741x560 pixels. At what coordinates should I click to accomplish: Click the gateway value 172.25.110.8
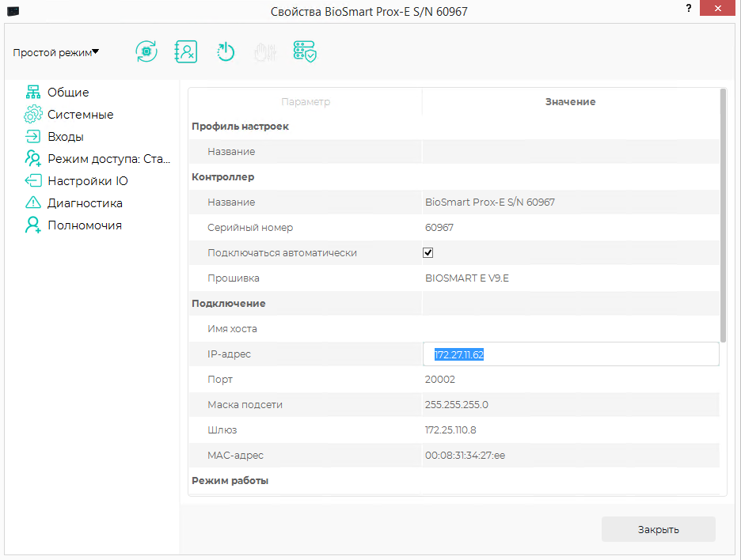450,430
